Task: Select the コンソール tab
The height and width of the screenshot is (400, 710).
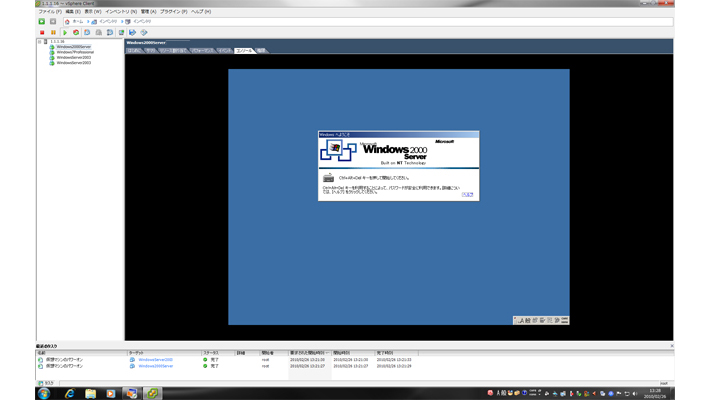Action: [x=244, y=51]
